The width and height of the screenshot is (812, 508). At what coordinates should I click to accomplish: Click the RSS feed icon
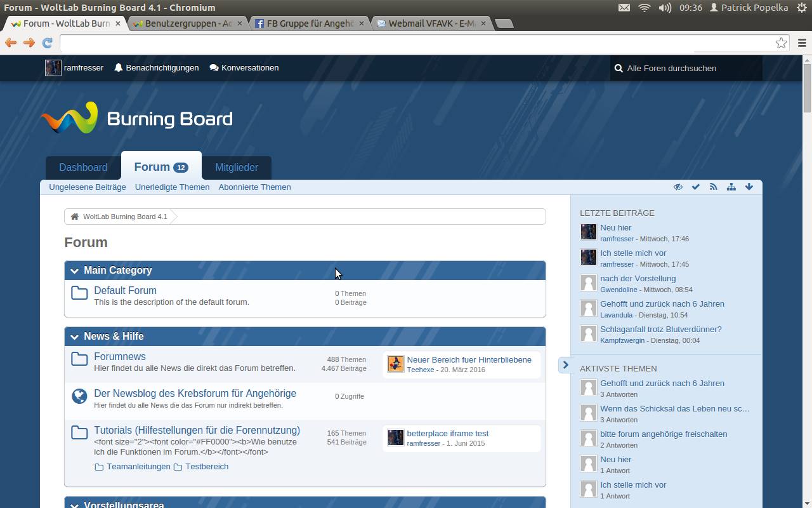pyautogui.click(x=714, y=187)
